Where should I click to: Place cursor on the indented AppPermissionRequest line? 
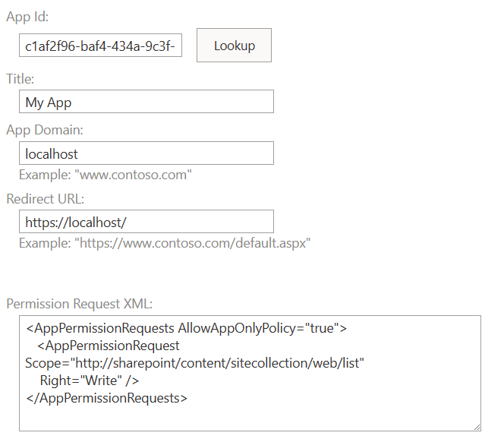(109, 346)
